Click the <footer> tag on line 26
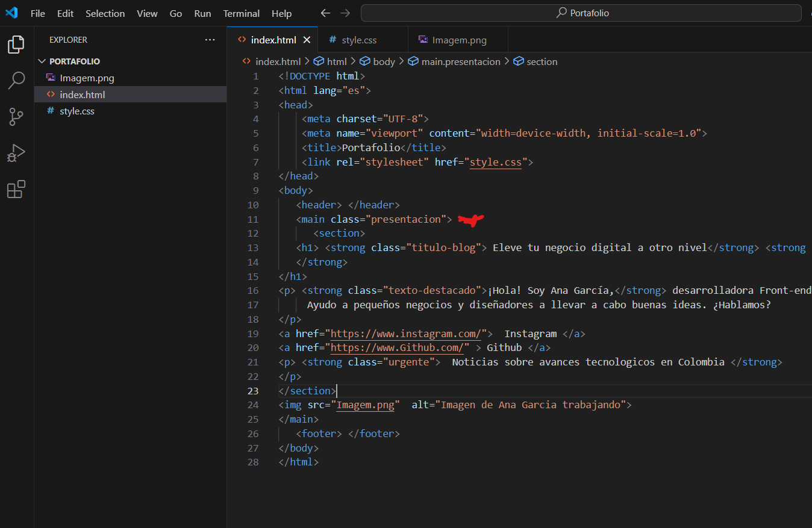 coord(319,433)
